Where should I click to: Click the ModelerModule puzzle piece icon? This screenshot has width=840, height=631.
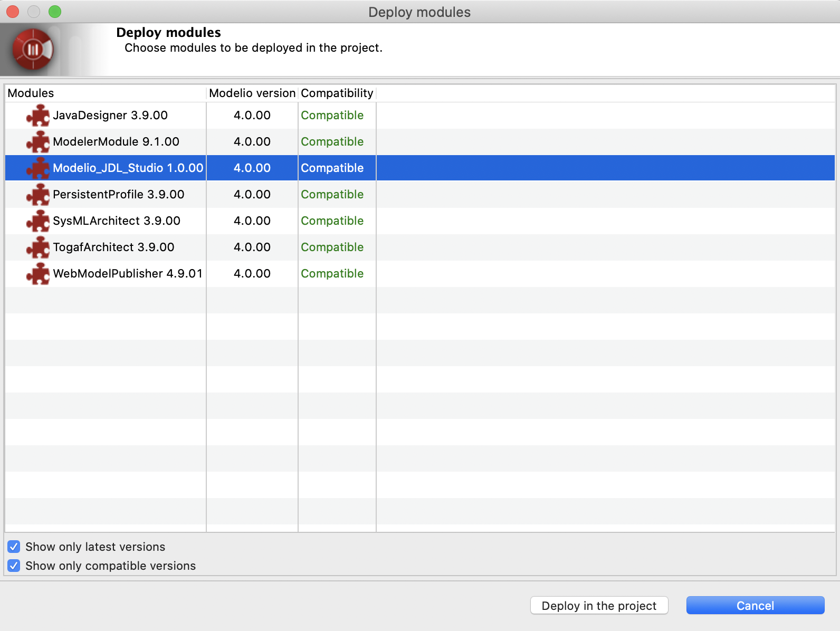click(38, 142)
